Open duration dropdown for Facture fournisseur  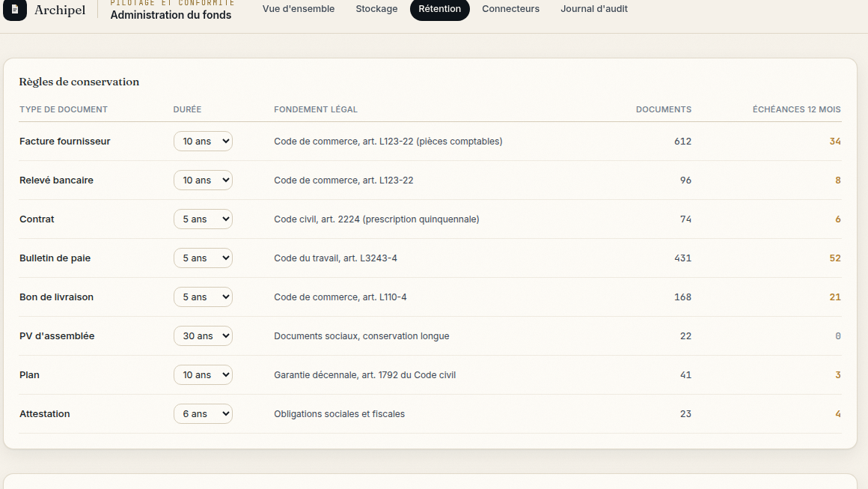pos(204,142)
